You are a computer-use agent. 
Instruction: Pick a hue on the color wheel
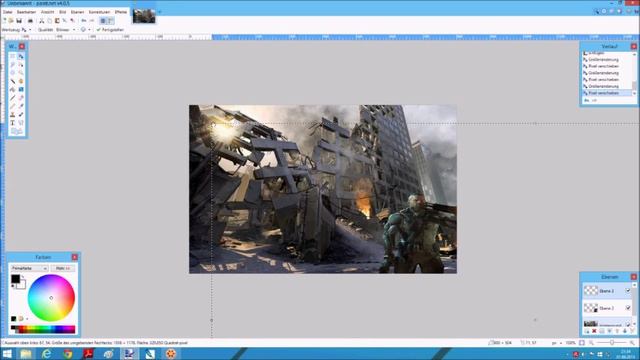click(x=51, y=298)
